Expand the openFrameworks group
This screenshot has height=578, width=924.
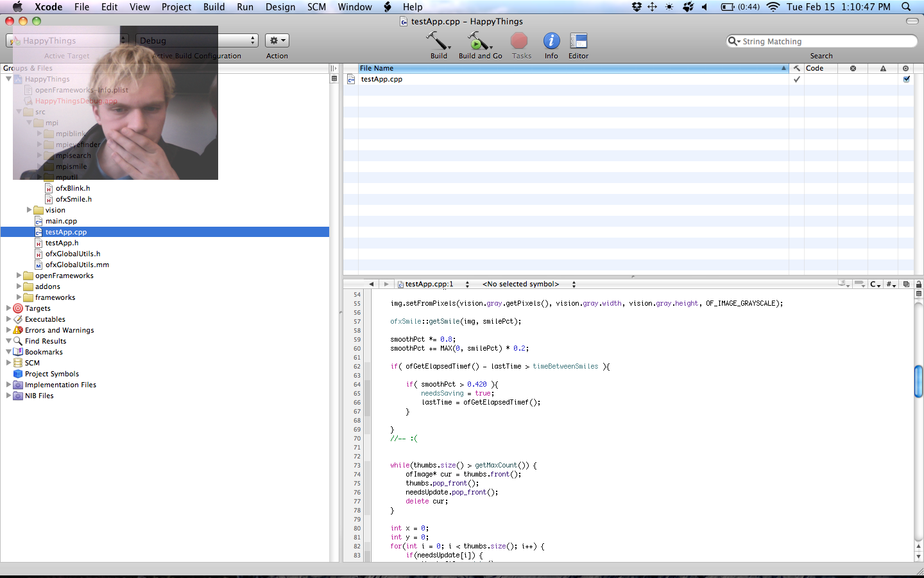[19, 276]
